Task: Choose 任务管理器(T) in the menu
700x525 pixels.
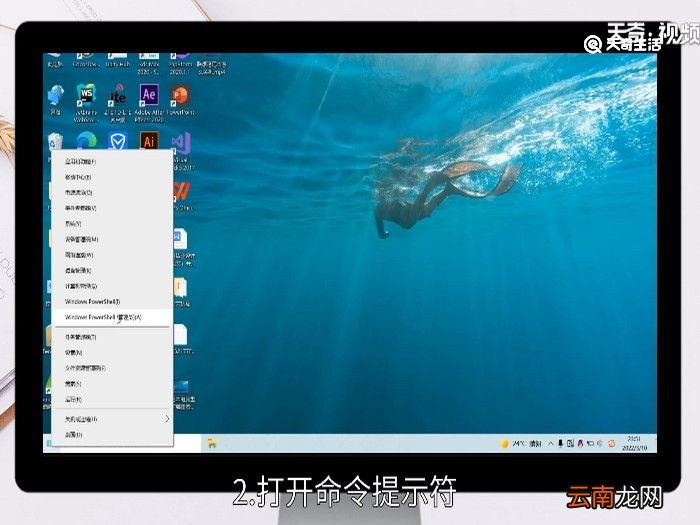Action: [x=112, y=337]
